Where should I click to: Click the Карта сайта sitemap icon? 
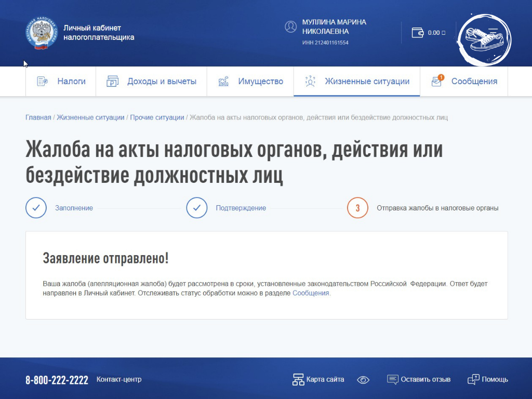point(298,380)
